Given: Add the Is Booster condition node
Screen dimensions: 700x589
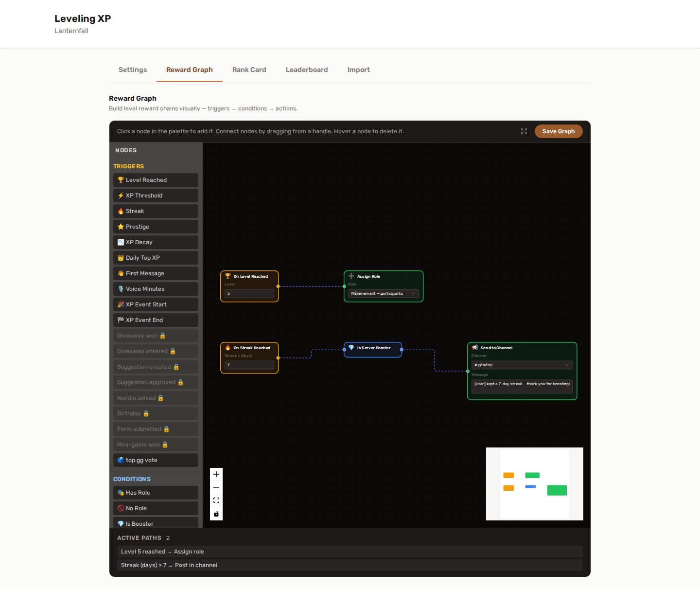Looking at the screenshot, I should (x=156, y=523).
